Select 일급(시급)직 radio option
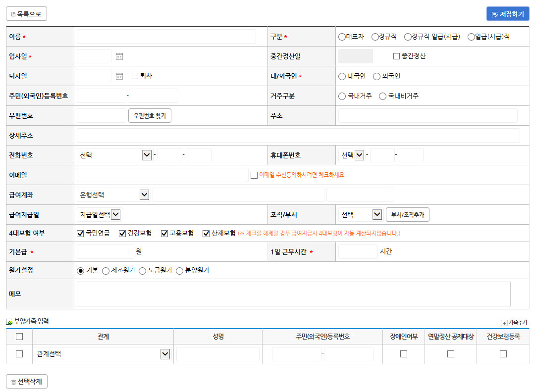Image resolution: width=533 pixels, height=392 pixels. (471, 37)
